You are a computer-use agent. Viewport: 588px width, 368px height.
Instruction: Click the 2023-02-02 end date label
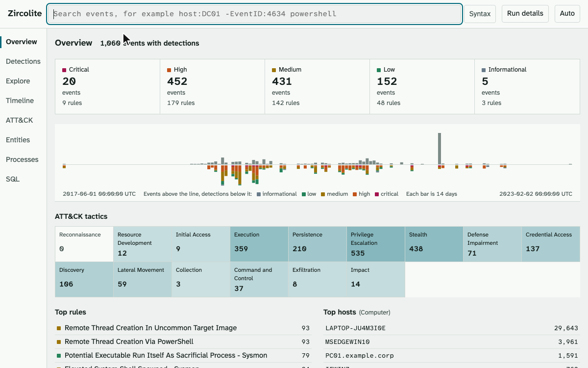(x=536, y=194)
